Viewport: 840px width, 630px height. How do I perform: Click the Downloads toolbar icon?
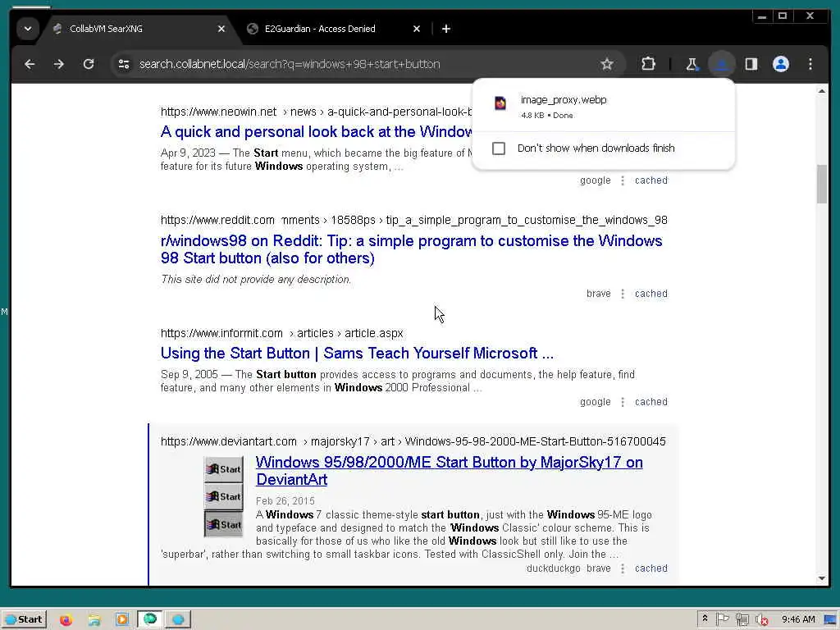point(722,64)
